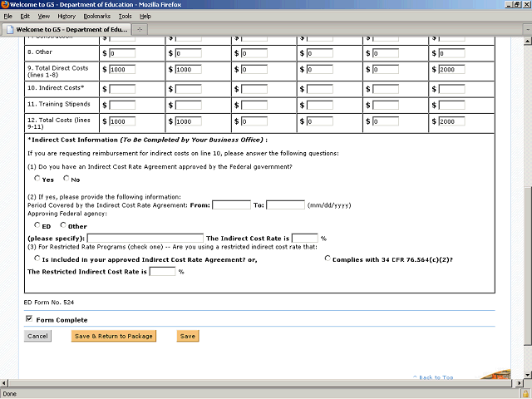Open the Tools menu
532x399 pixels.
[x=125, y=16]
